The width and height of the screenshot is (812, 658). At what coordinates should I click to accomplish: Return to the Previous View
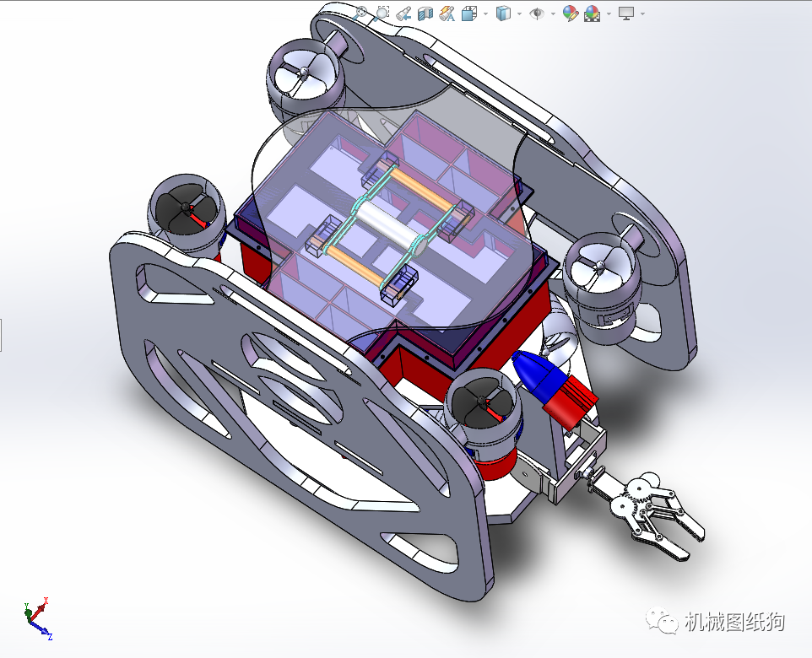point(404,13)
